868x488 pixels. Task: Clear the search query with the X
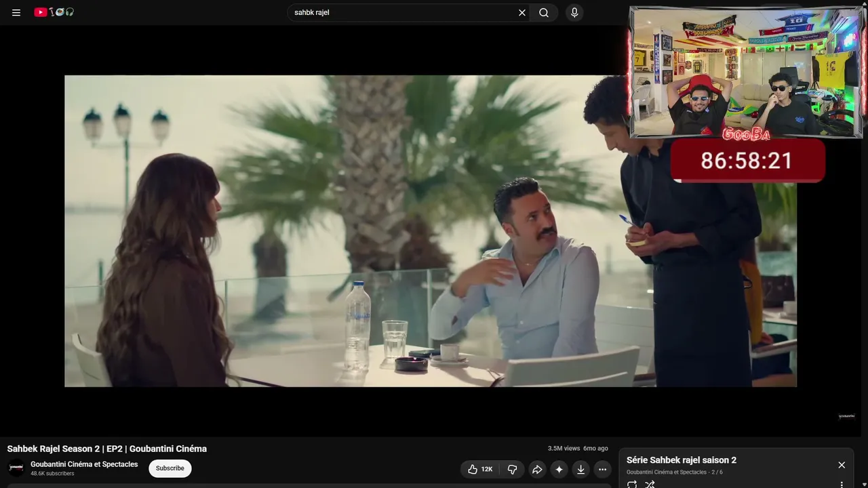tap(522, 12)
